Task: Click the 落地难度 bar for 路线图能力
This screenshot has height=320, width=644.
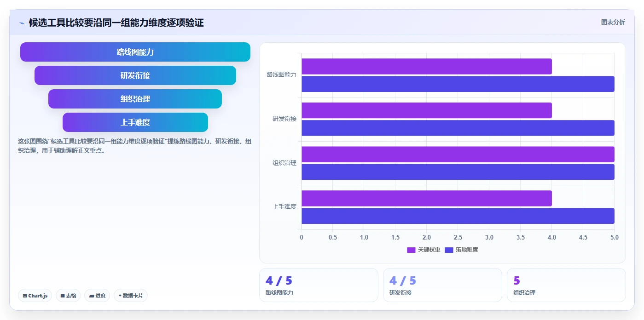Action: 458,84
